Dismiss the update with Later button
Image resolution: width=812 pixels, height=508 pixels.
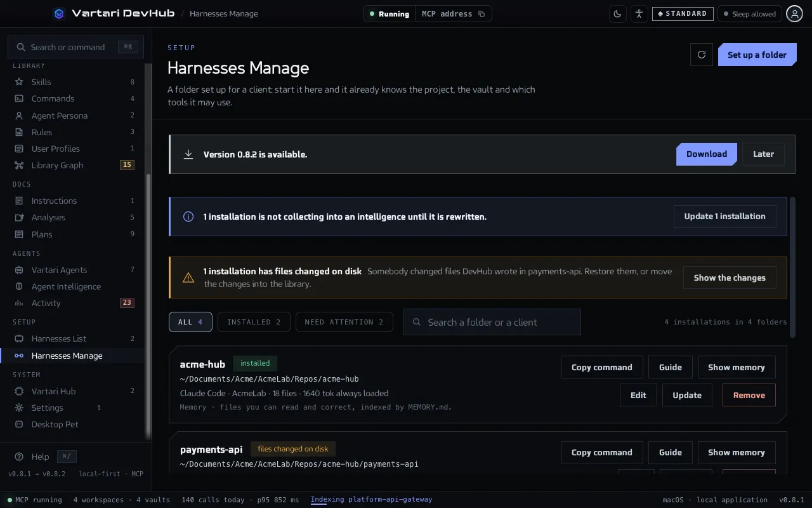coord(763,154)
